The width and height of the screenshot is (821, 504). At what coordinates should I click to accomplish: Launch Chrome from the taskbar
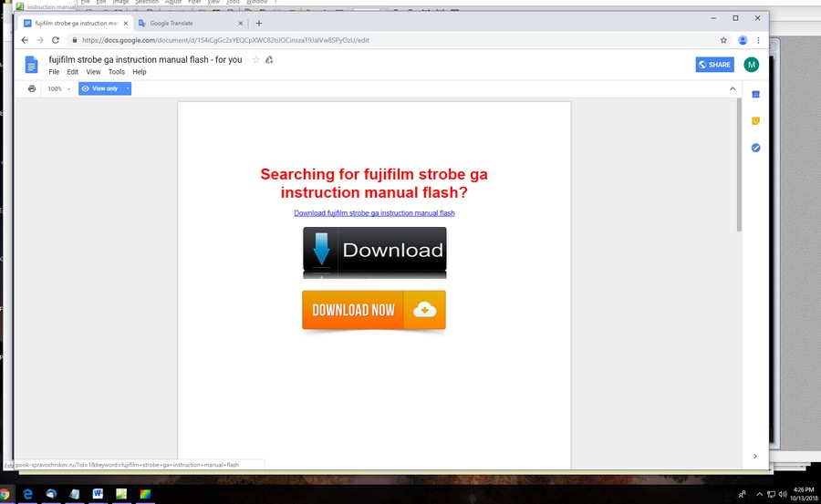(5, 494)
